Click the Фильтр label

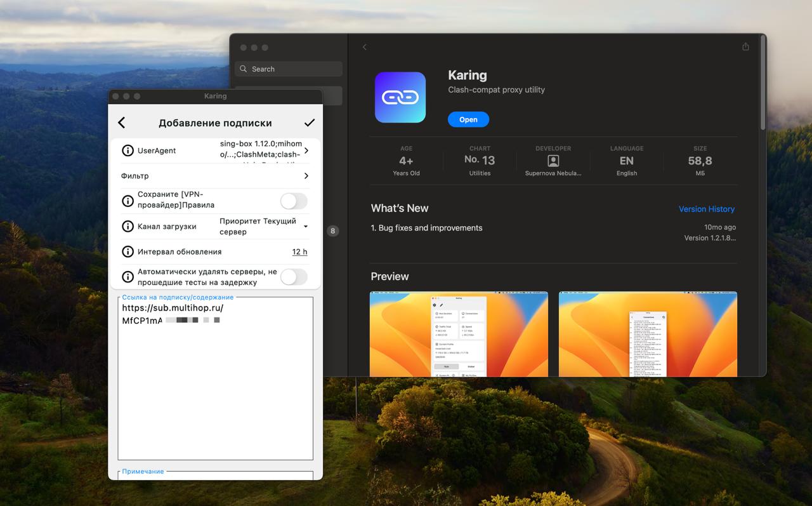(135, 176)
